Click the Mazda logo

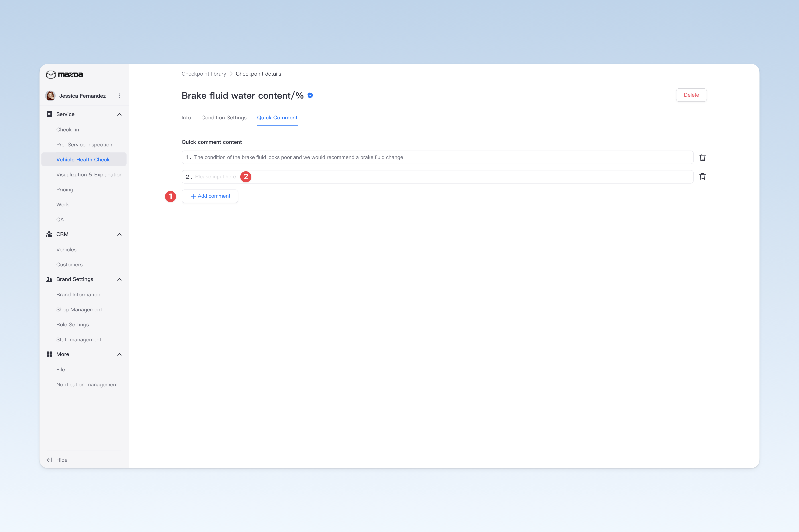point(65,75)
